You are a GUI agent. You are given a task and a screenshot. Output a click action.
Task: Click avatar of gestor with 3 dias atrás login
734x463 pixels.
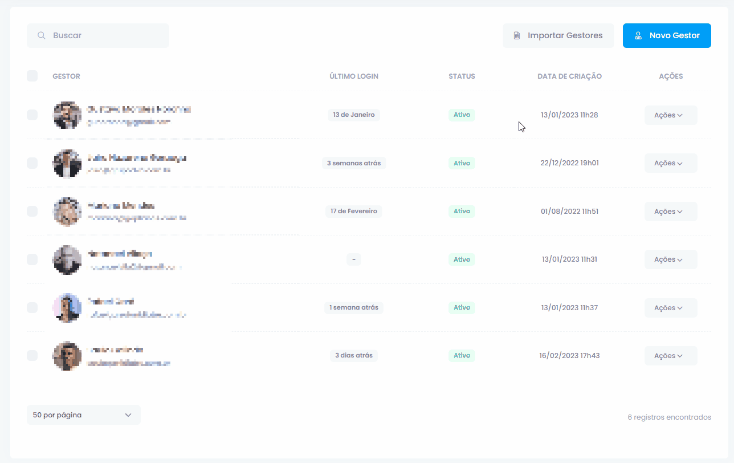67,356
